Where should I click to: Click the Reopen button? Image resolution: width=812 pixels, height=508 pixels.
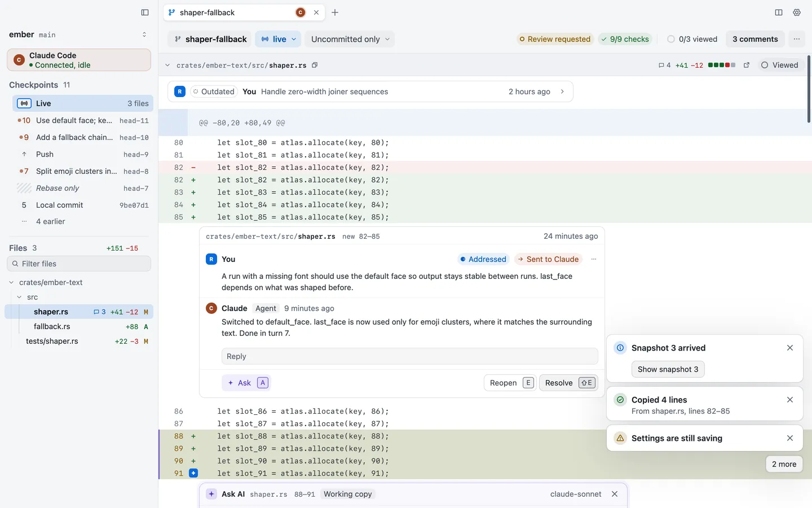pos(510,383)
